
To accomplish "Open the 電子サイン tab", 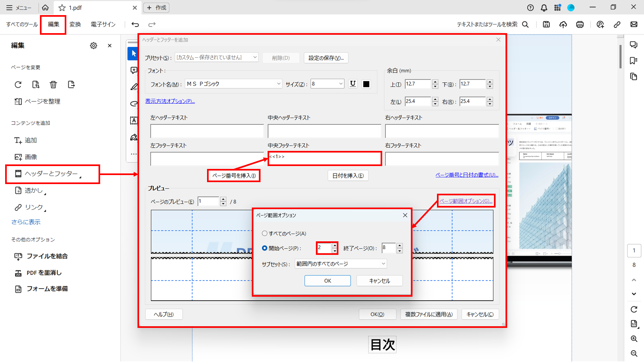I will click(x=103, y=24).
